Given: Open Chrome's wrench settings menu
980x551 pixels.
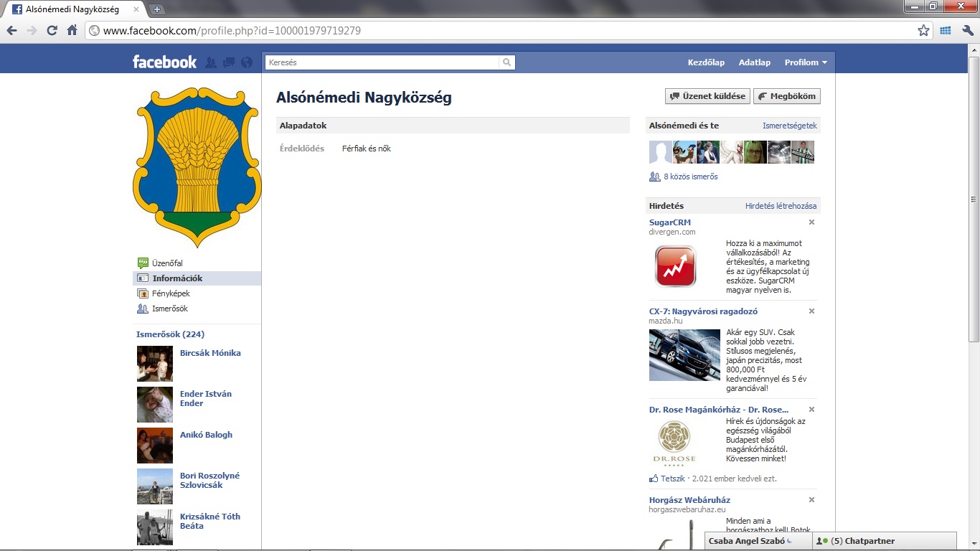Looking at the screenshot, I should point(967,30).
